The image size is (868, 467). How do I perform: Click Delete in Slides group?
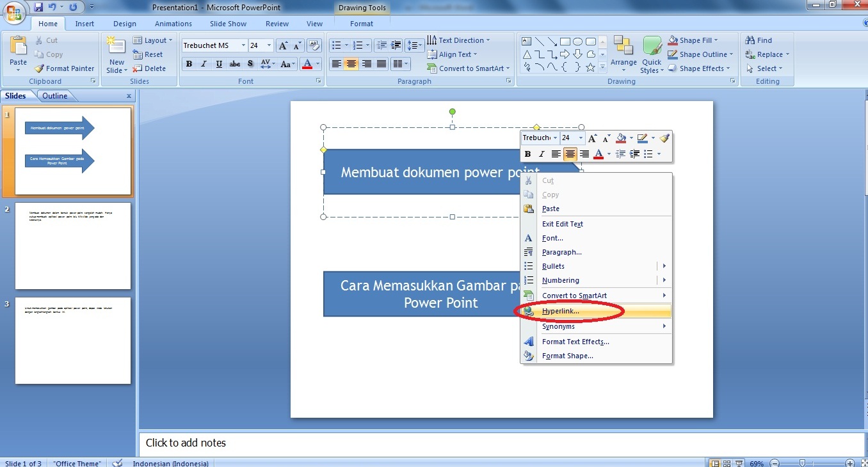149,68
